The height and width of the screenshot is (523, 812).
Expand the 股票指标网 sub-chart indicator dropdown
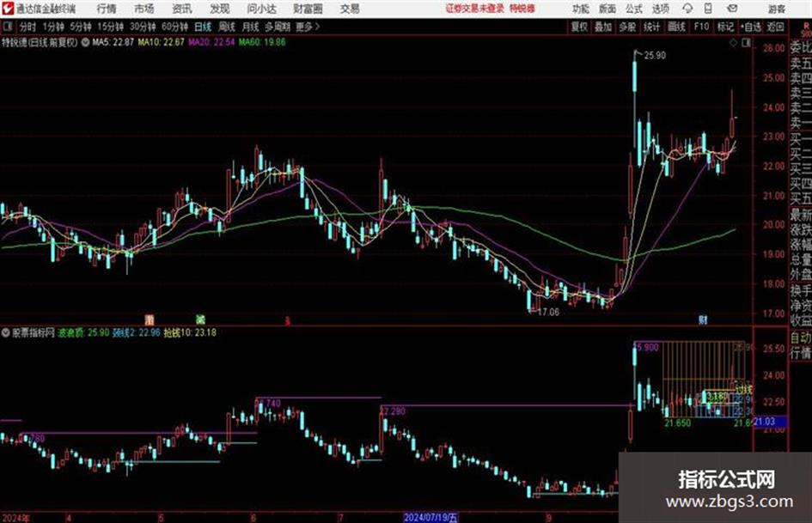tap(6, 333)
